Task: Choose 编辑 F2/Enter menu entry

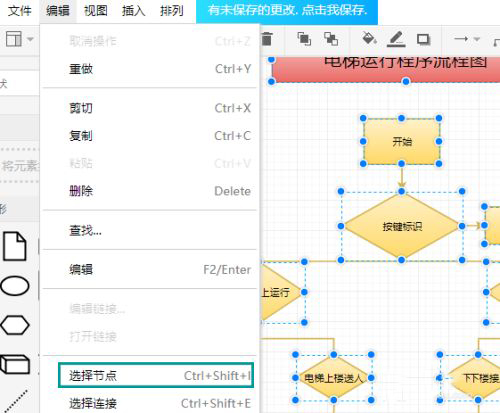Action: (150, 269)
